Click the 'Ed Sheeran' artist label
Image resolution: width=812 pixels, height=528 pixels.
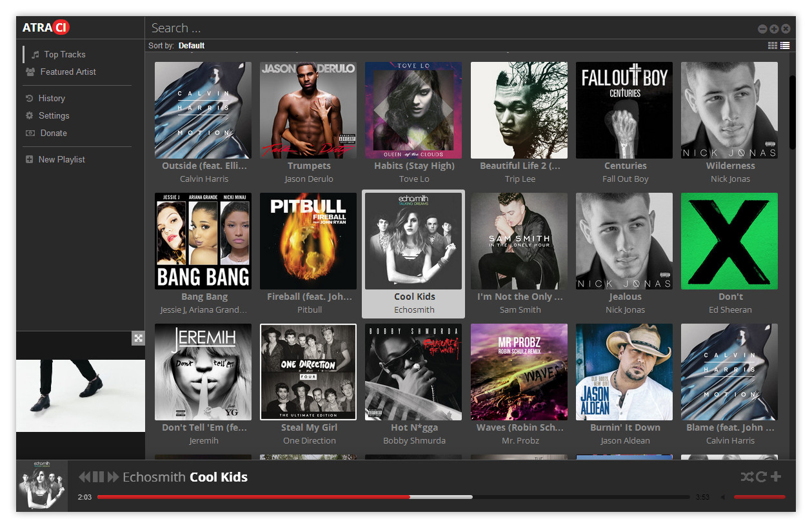(730, 310)
